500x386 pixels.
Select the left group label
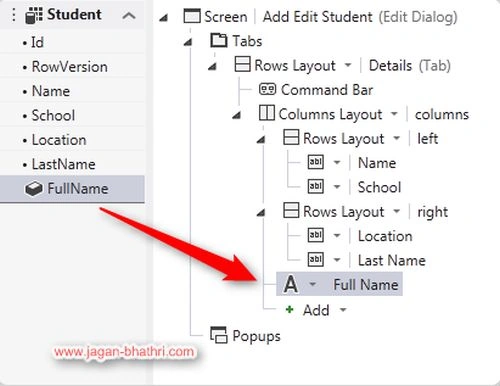428,138
